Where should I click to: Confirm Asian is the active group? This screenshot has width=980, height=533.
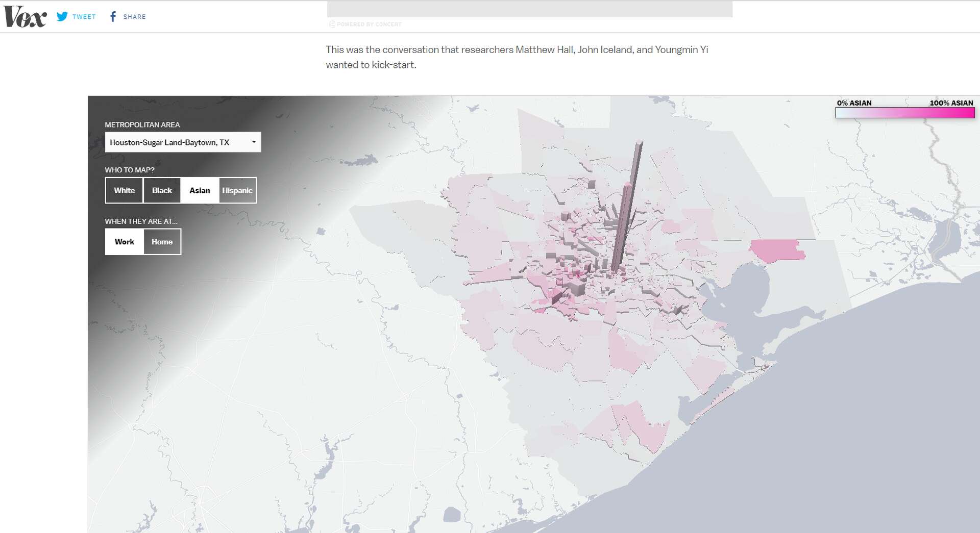click(x=200, y=190)
